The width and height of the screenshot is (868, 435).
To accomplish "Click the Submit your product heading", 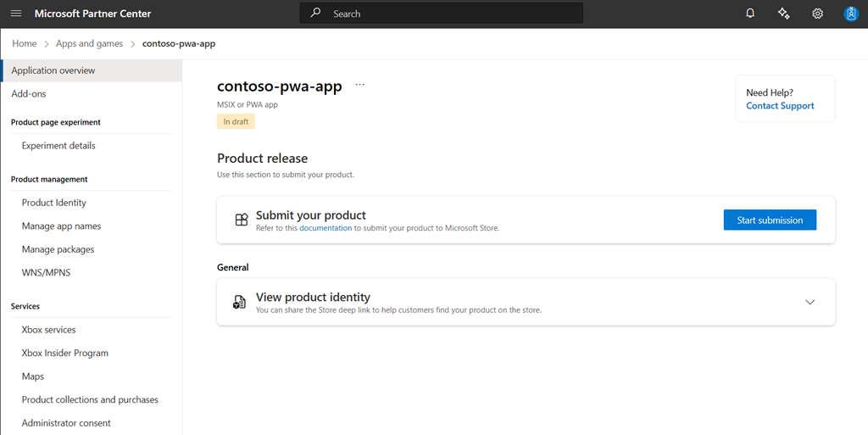I will tap(311, 215).
